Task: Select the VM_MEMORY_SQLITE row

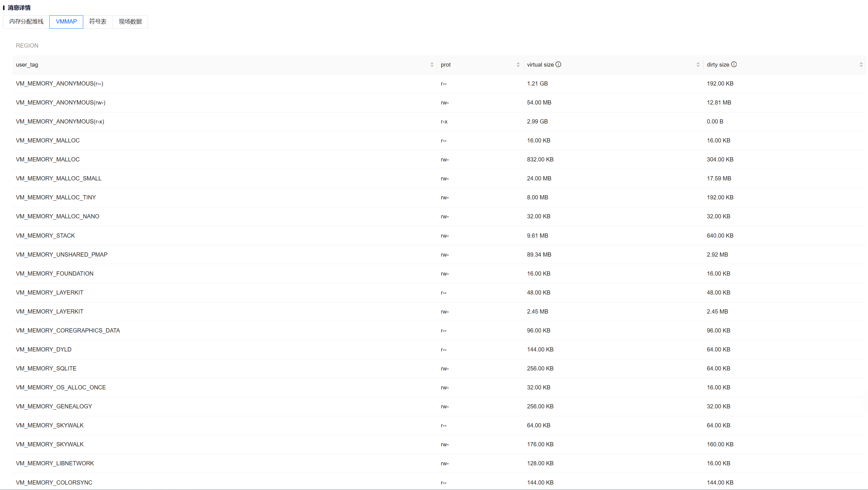Action: tap(46, 368)
